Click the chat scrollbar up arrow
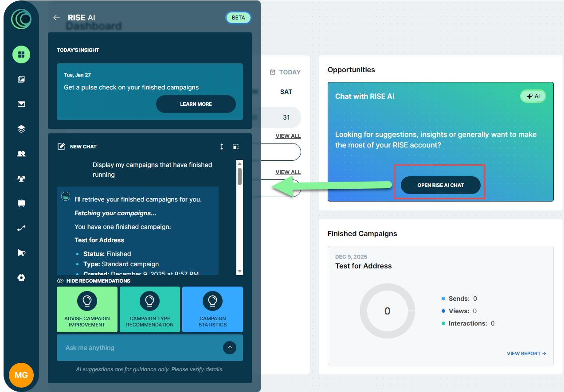Image resolution: width=564 pixels, height=392 pixels. pyautogui.click(x=240, y=163)
